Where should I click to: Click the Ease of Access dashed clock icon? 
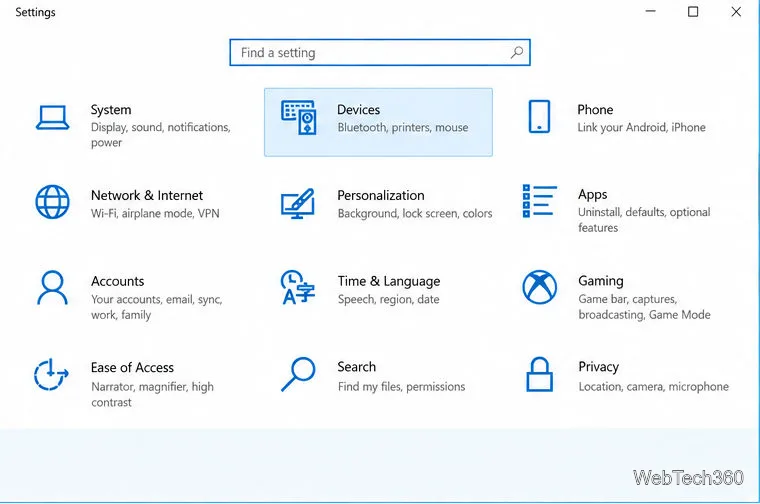51,375
